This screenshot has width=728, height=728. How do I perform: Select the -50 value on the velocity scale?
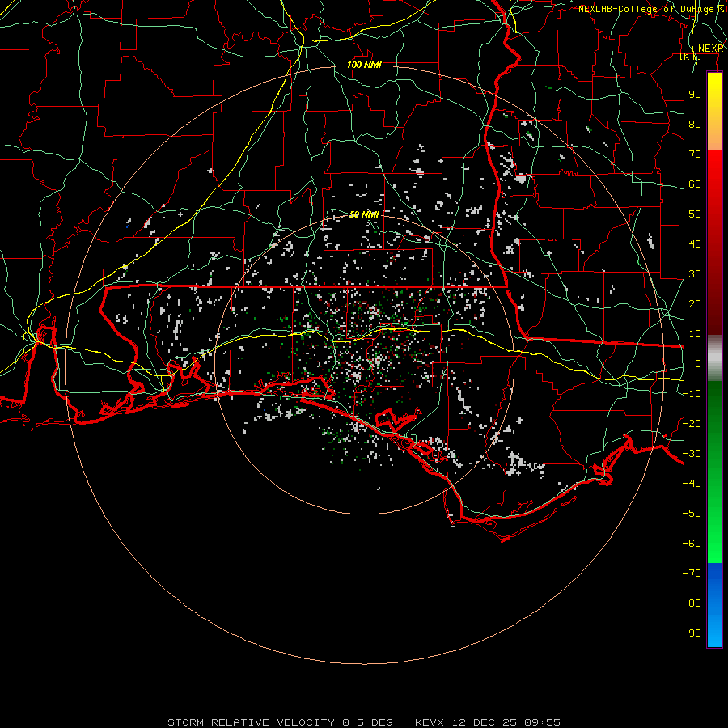[x=692, y=513]
